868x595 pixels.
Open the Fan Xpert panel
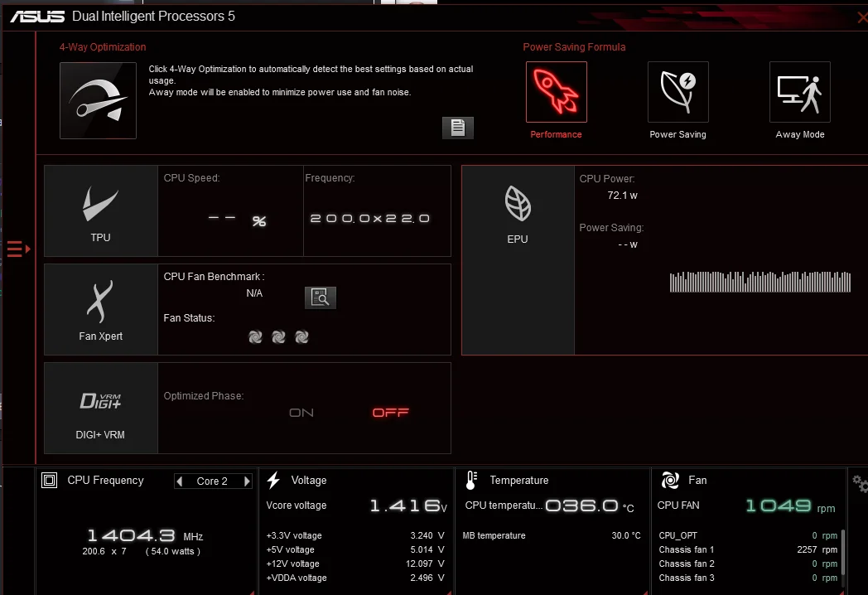(101, 310)
